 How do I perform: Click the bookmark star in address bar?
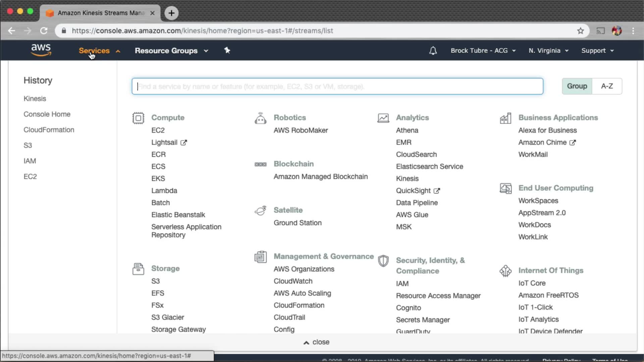point(580,31)
